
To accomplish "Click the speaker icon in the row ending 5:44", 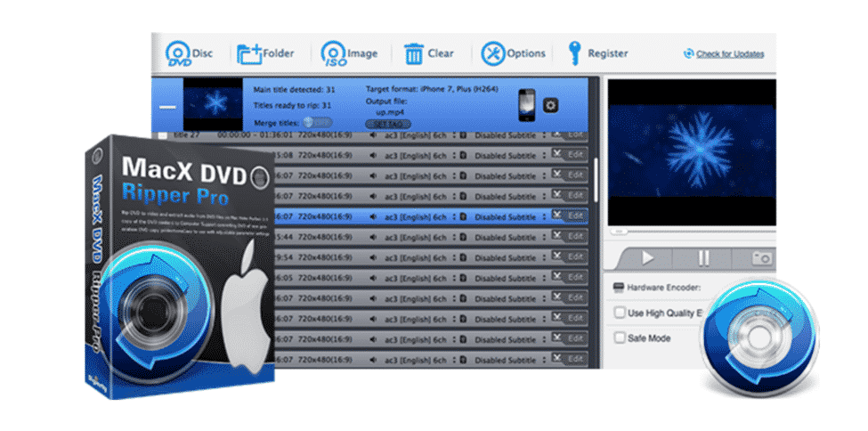I will [x=374, y=238].
